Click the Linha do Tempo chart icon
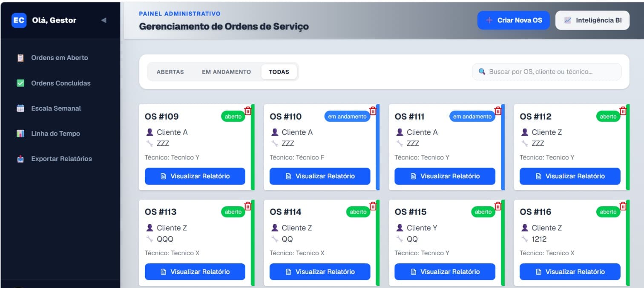Viewport: 644px width, 288px height. point(20,134)
